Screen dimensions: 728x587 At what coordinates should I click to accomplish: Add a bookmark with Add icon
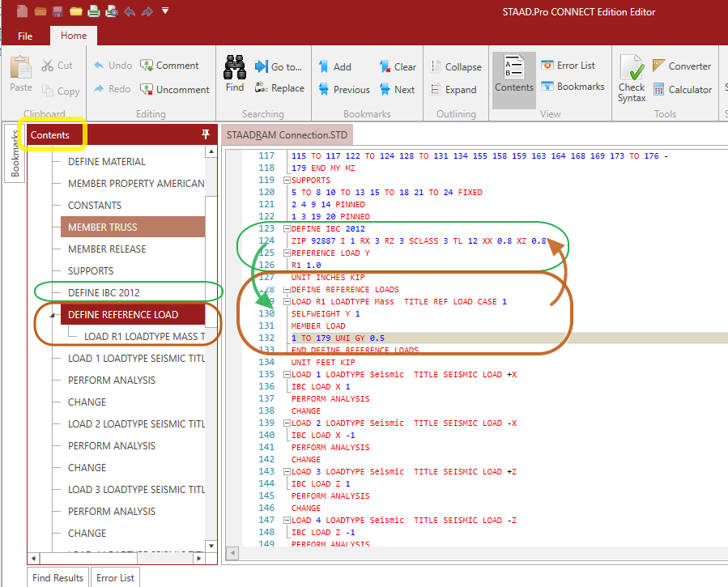coord(334,67)
